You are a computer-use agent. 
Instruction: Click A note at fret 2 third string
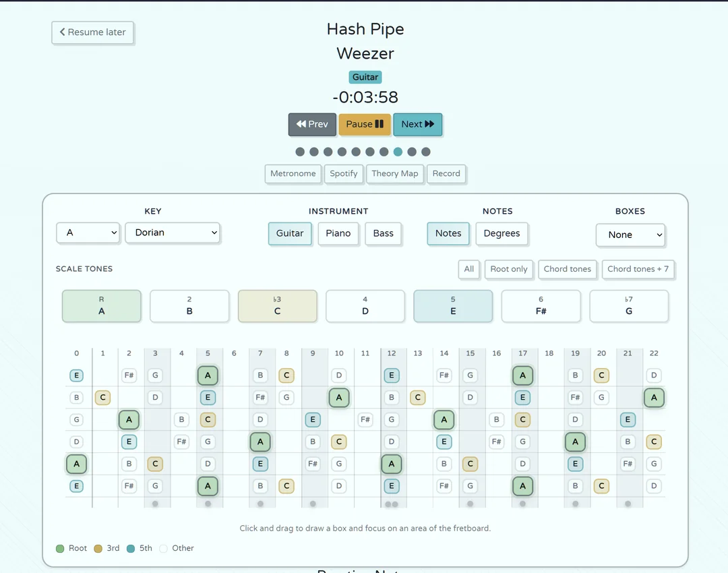[x=129, y=420]
